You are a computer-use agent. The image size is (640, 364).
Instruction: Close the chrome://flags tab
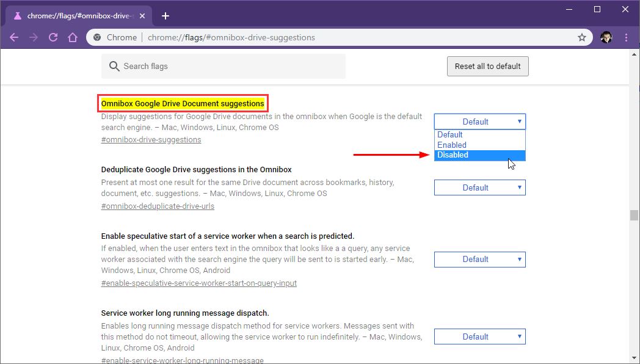[x=142, y=16]
